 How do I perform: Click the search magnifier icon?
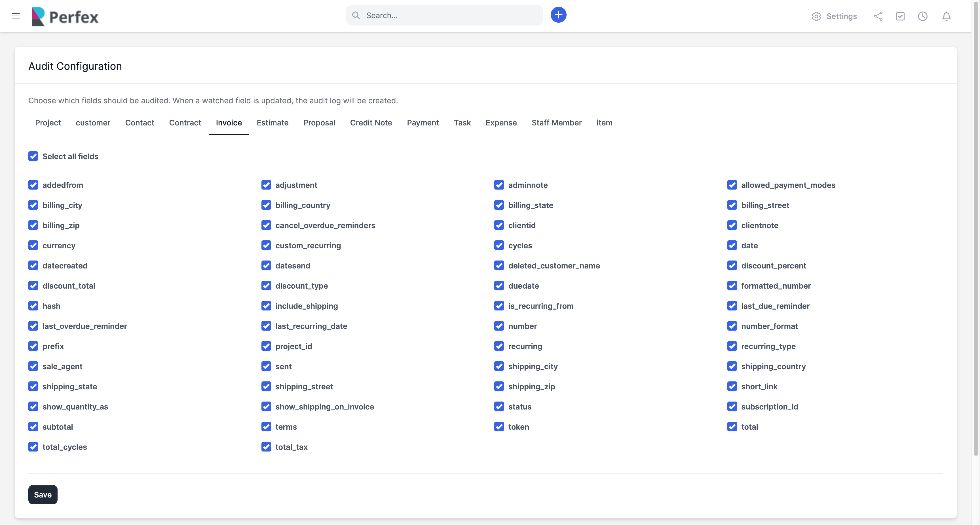click(356, 15)
